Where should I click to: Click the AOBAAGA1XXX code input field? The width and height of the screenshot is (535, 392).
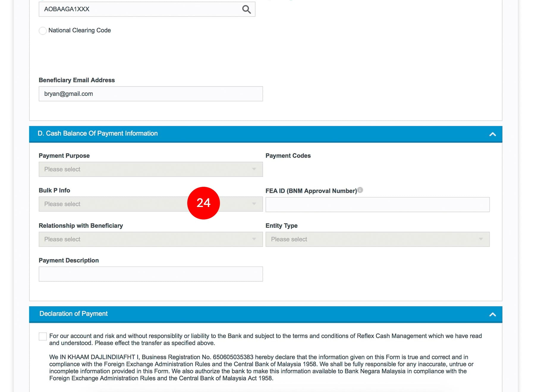[140, 10]
